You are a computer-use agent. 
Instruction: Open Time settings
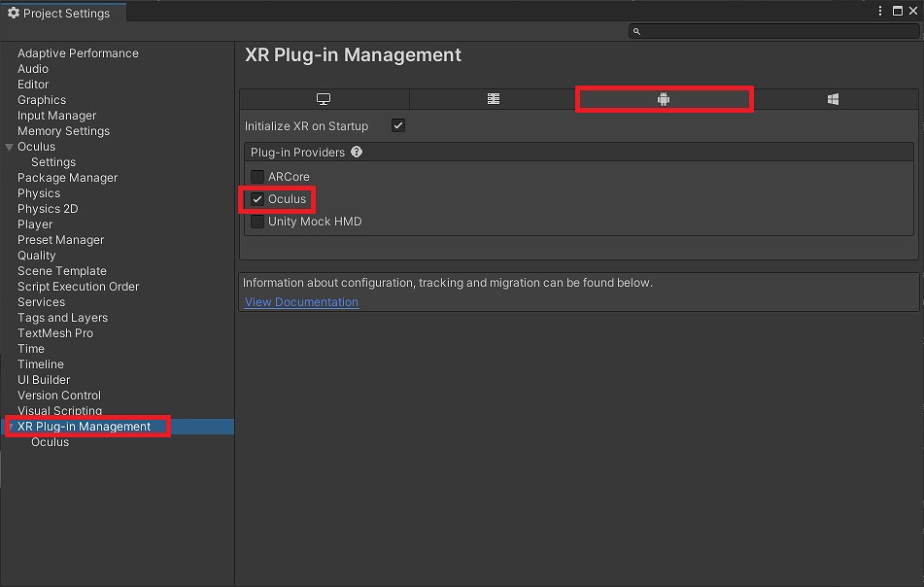pos(31,349)
